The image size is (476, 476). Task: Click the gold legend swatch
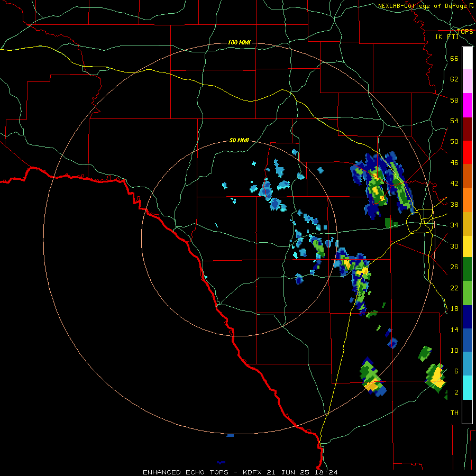(x=467, y=224)
